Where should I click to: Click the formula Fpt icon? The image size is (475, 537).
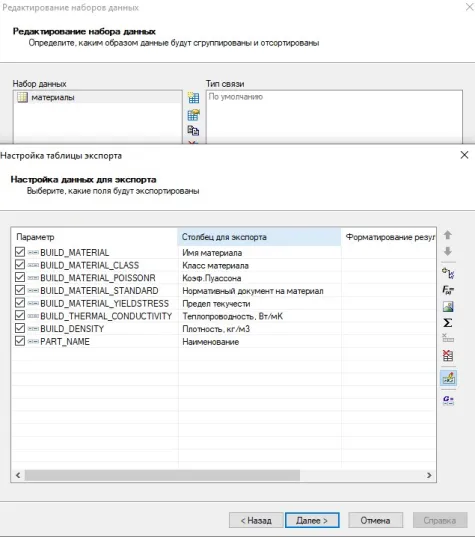[x=448, y=290]
